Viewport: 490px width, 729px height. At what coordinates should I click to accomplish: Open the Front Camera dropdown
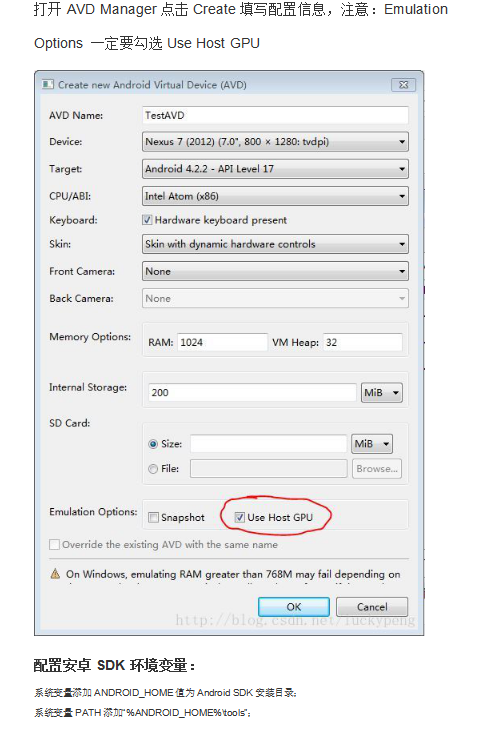pyautogui.click(x=275, y=272)
